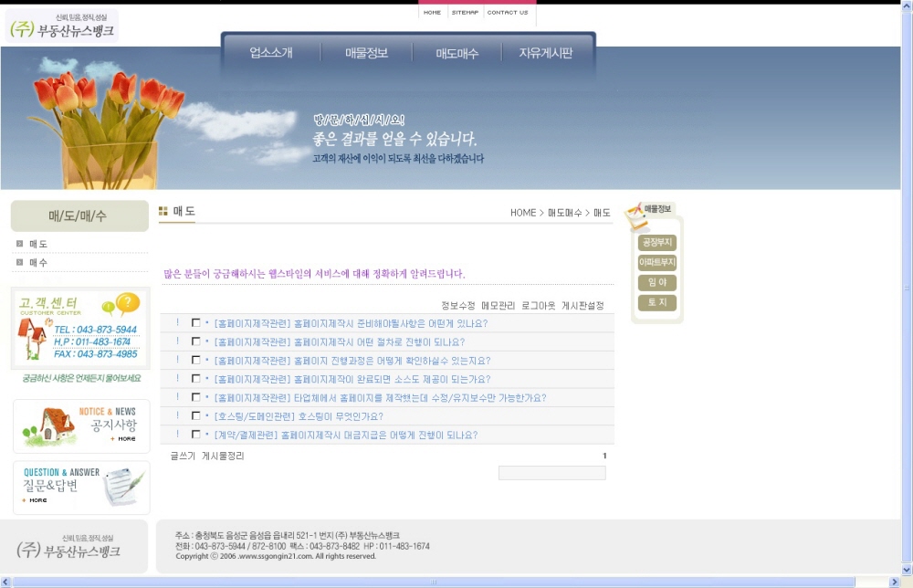Select the 공장부지 quick button
The height and width of the screenshot is (588, 913).
656,243
